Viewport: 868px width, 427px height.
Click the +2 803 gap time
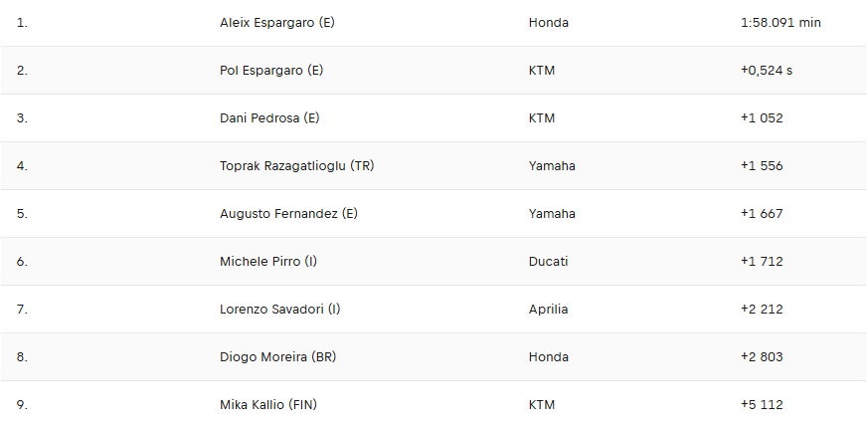(762, 357)
